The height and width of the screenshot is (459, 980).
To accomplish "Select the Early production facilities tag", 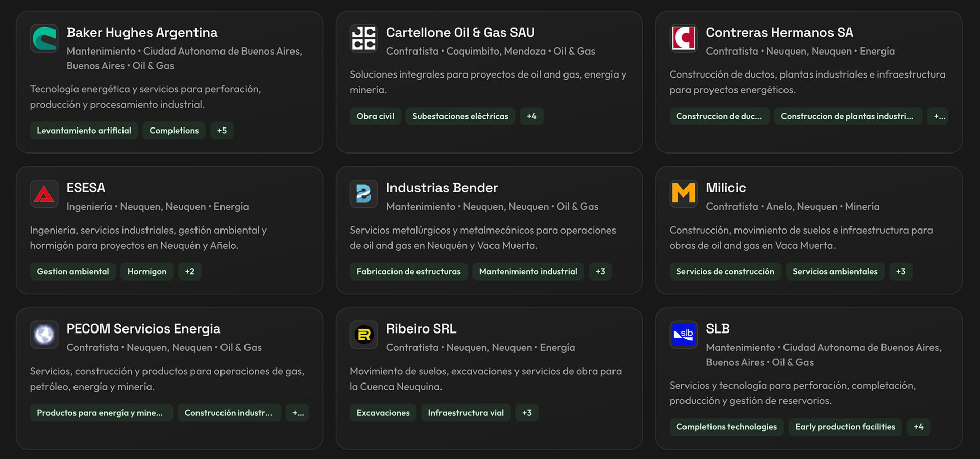I will (x=845, y=427).
